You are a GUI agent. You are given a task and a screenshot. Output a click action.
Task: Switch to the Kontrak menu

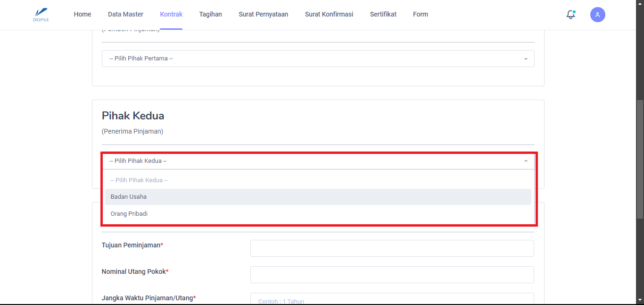[171, 14]
